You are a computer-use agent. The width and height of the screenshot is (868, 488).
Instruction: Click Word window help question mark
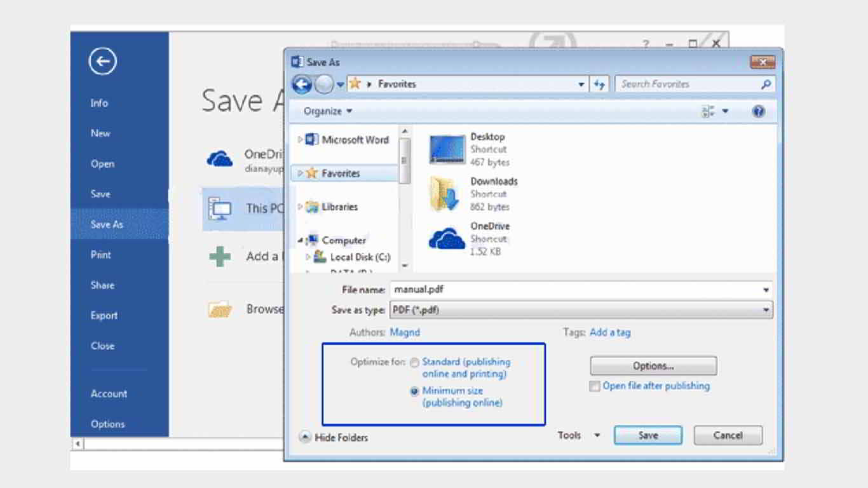point(646,44)
